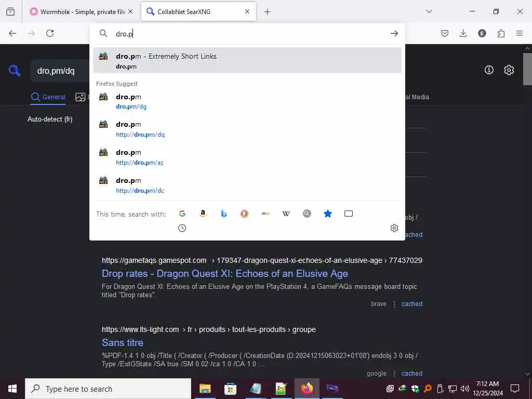Focus the SearXNG search field with dro,pm/dq
The image size is (532, 399).
60,71
